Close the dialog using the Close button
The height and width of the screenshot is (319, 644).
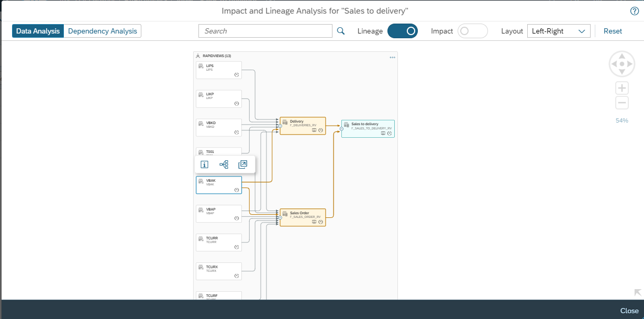point(629,311)
